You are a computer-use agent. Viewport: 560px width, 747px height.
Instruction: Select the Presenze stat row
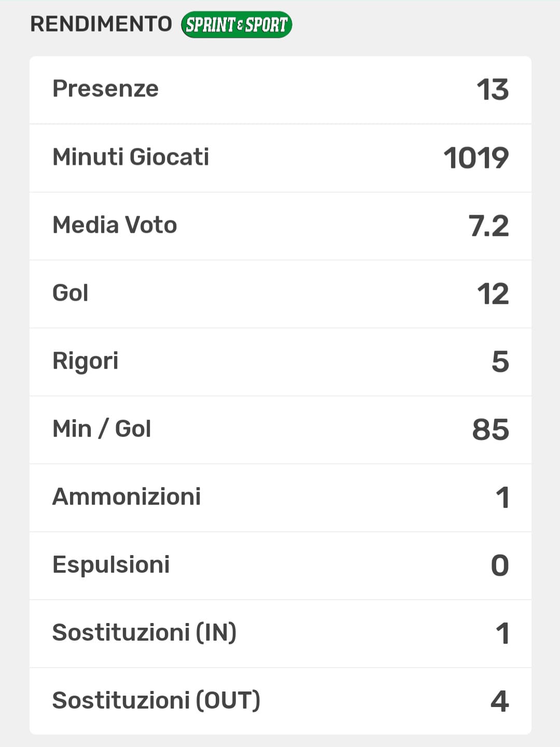click(280, 89)
